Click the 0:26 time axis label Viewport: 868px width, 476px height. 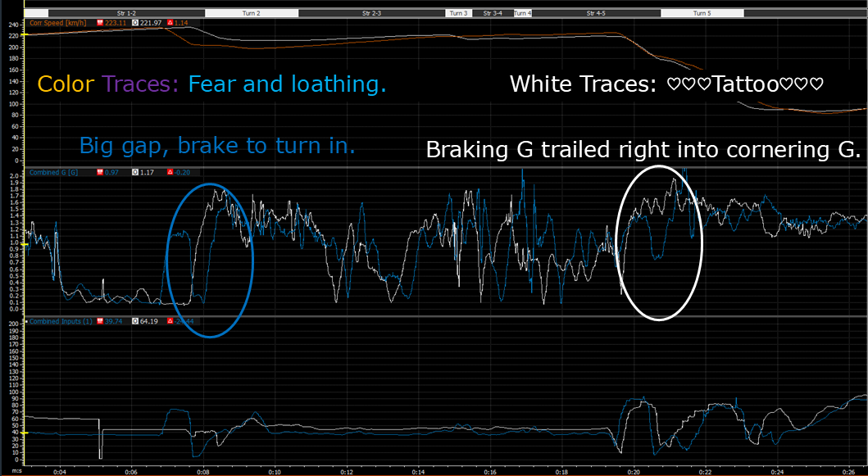[849, 472]
